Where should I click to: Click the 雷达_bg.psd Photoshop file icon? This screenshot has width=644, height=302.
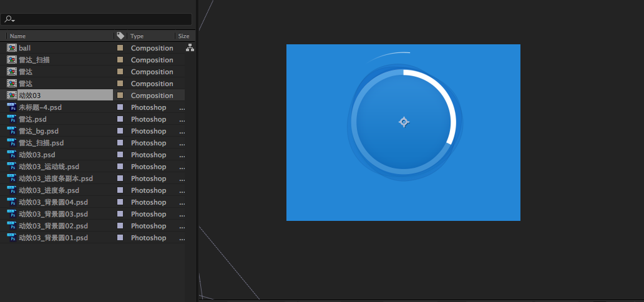click(x=11, y=131)
